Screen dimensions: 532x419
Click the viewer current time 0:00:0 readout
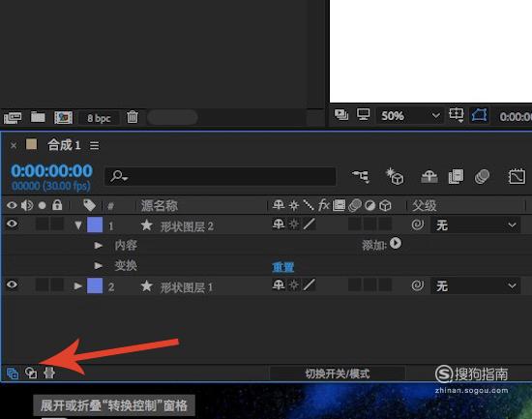(516, 117)
